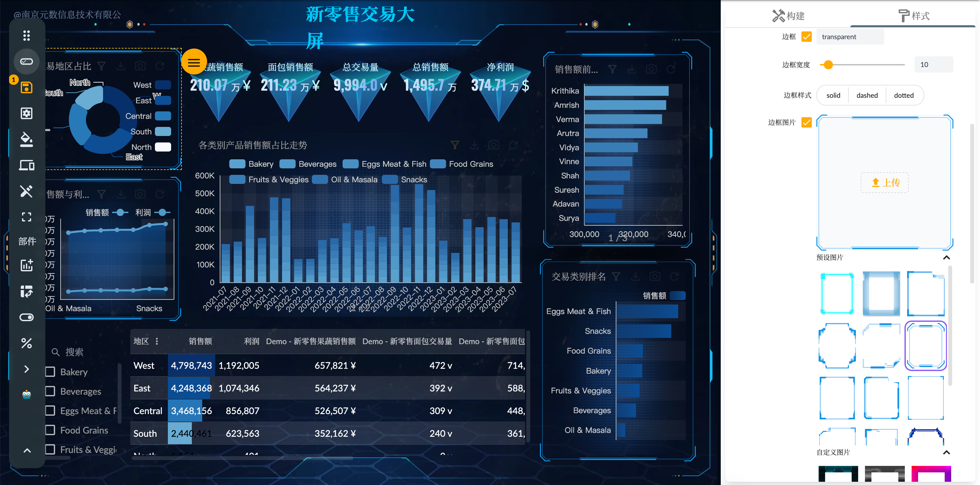This screenshot has height=485, width=980.
Task: Click the 上传 upload button
Action: coord(884,182)
